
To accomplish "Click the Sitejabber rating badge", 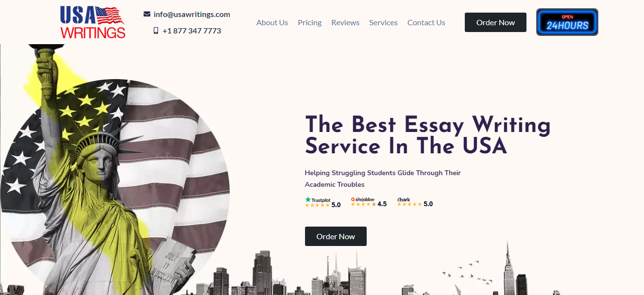I will tap(369, 202).
